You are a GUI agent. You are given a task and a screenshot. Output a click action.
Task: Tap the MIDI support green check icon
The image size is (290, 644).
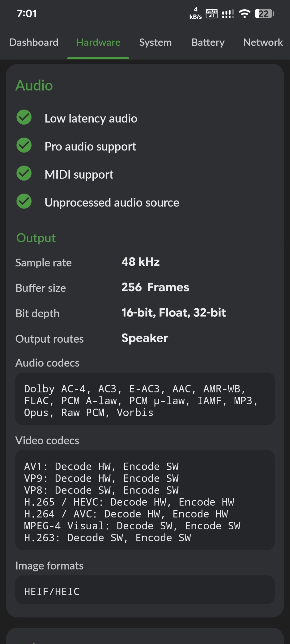pos(24,173)
